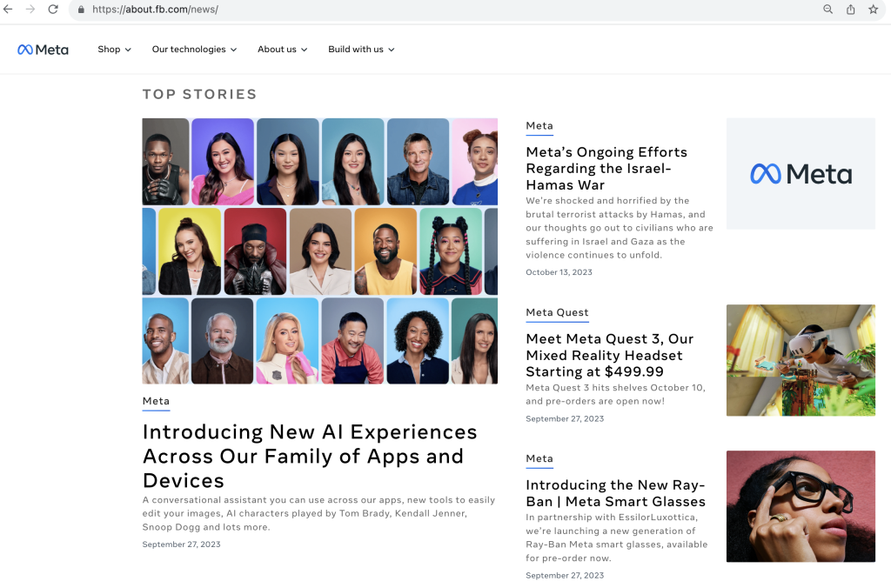891x588 pixels.
Task: Select the Meta Quest category label
Action: click(x=557, y=312)
